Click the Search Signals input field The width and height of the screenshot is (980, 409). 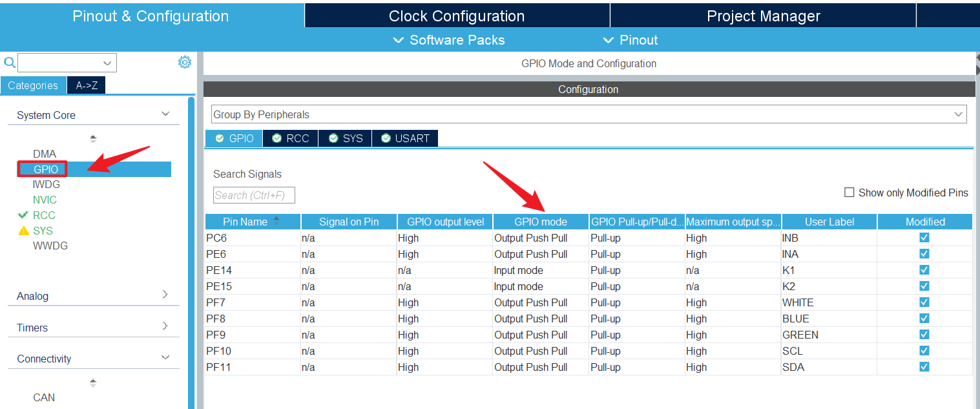[254, 195]
